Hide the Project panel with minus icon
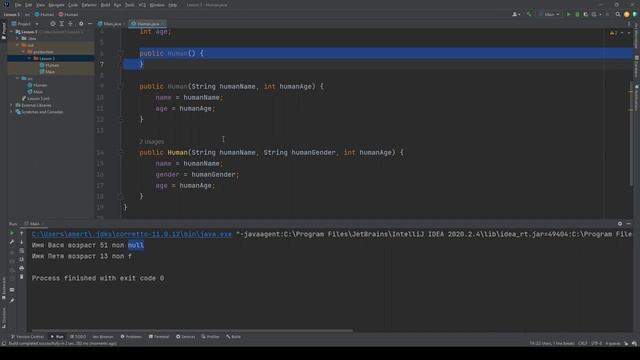 click(90, 24)
